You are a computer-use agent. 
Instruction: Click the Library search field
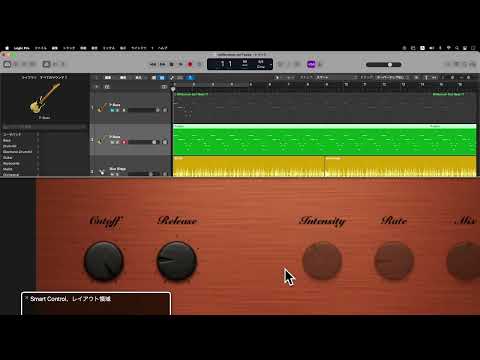click(45, 127)
